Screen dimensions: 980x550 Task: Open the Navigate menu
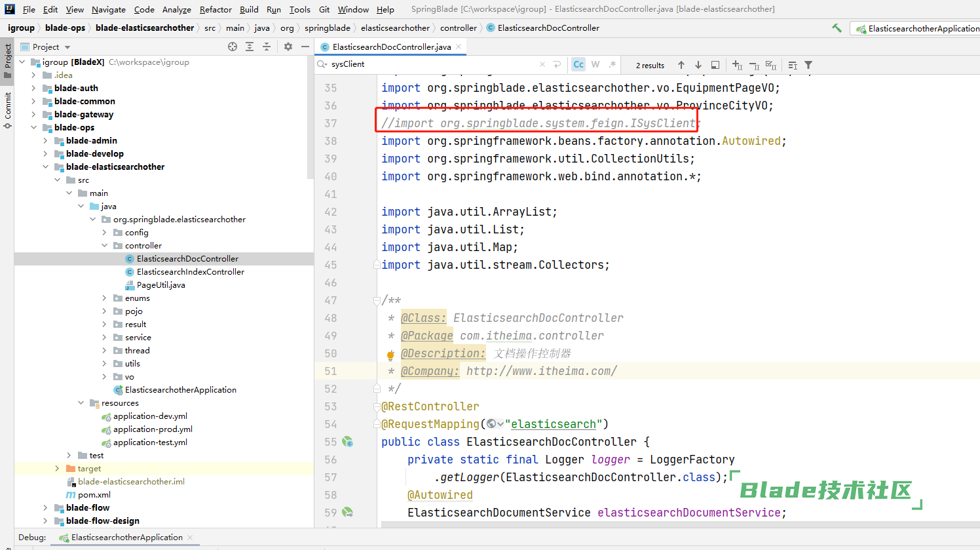[x=109, y=9]
